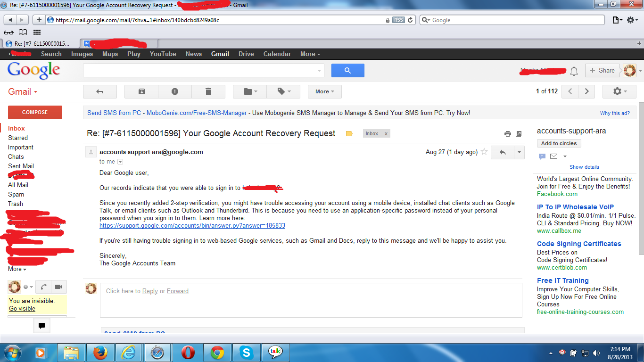Viewport: 644px width, 362px height.
Task: Go to Drive in the Google bar
Action: point(246,54)
